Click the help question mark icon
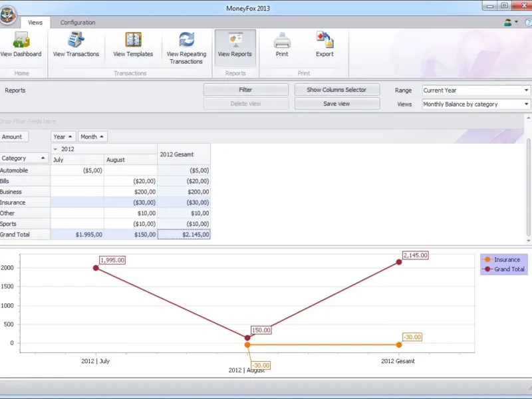This screenshot has height=399, width=532. tap(528, 23)
